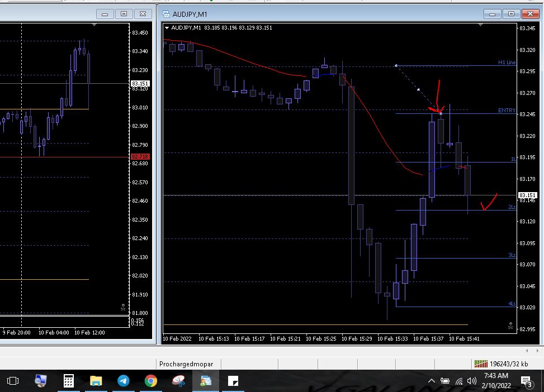The image size is (544, 392).
Task: Select the 4Ls level label
Action: pos(512,304)
